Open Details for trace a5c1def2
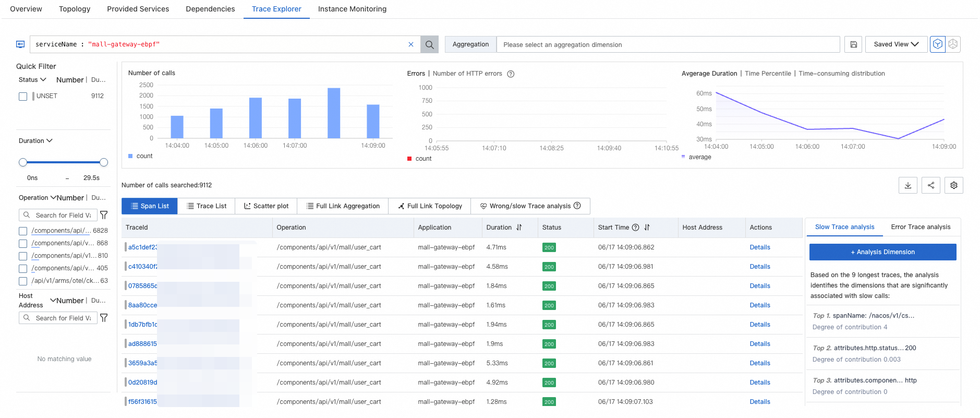 click(x=759, y=247)
